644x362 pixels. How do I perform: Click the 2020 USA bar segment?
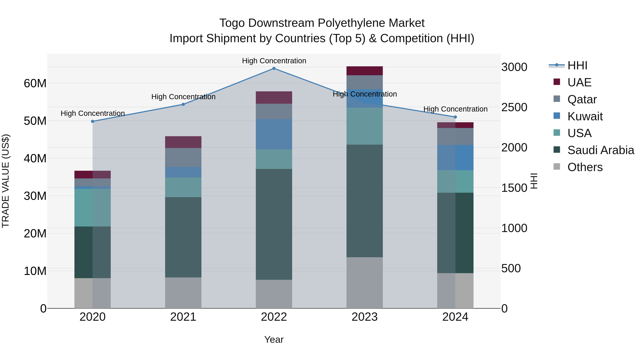92,208
